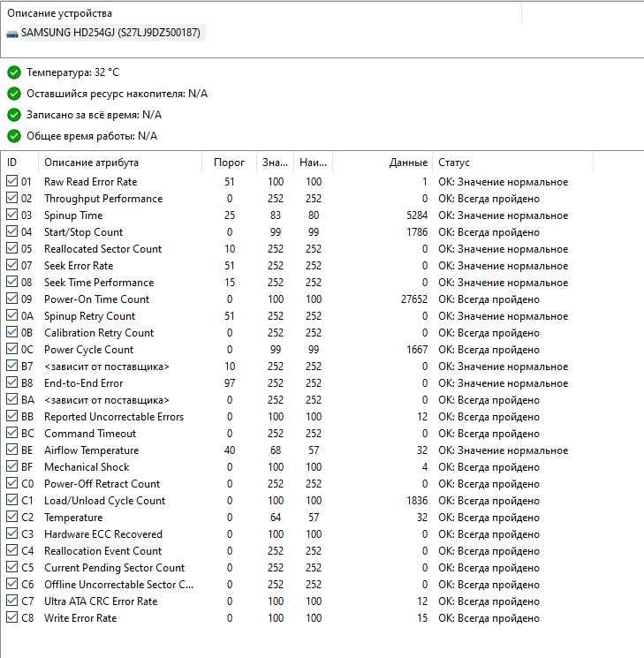Select the Calibration Retry Count attribute name

(99, 333)
